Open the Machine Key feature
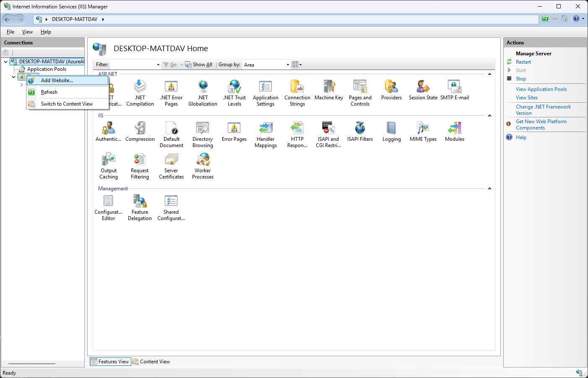This screenshot has width=588, height=378. (329, 90)
